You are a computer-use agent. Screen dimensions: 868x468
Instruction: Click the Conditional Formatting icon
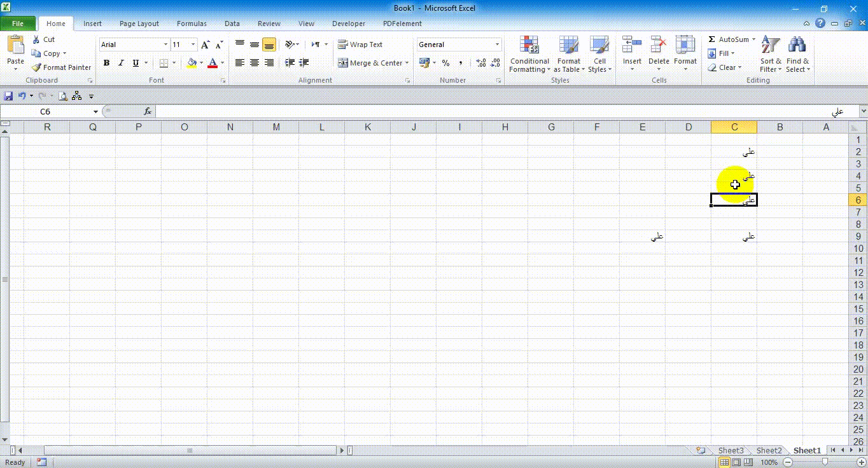(529, 45)
